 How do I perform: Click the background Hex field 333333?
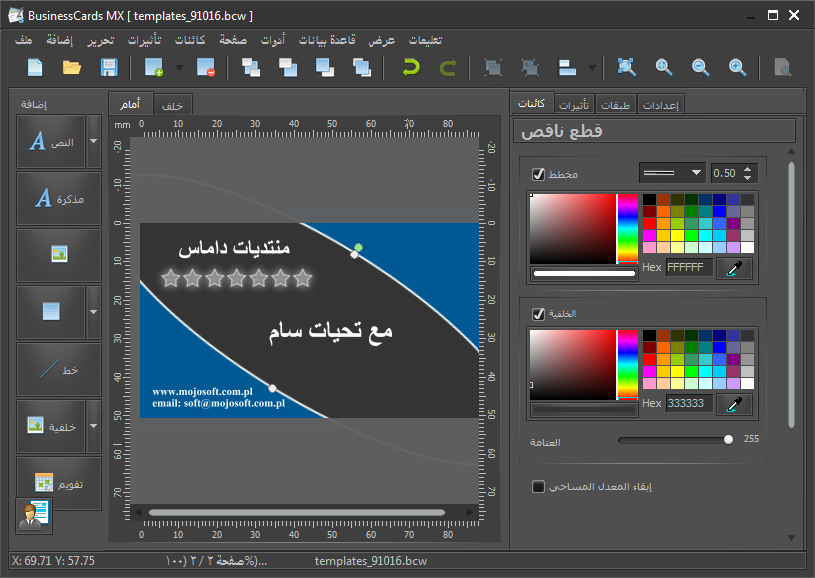pos(689,403)
